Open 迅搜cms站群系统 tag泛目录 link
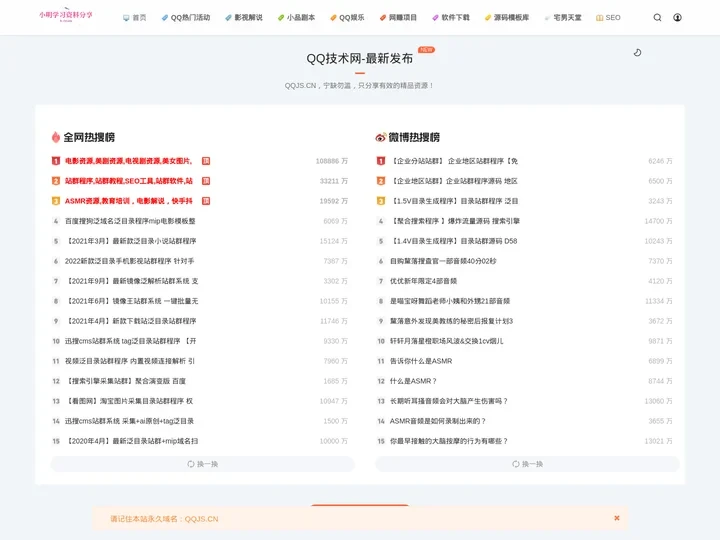This screenshot has width=720, height=540. [130, 341]
